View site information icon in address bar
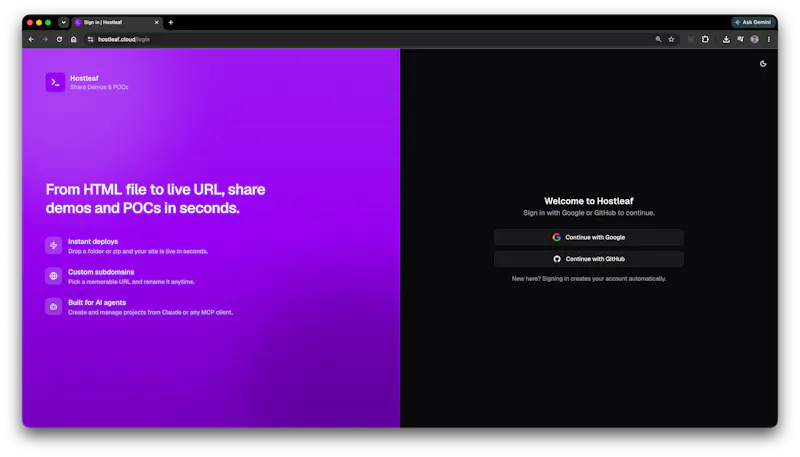The width and height of the screenshot is (800, 457). pos(90,39)
